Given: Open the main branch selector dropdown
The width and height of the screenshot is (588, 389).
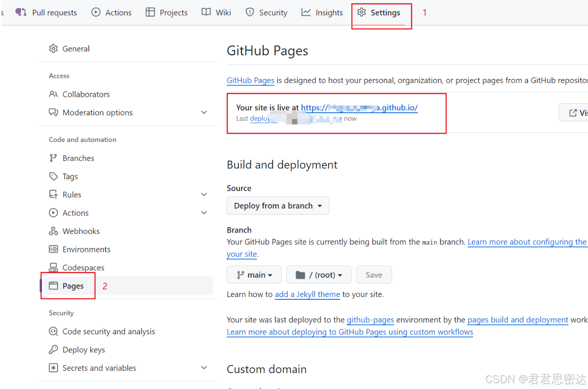Looking at the screenshot, I should coord(254,275).
